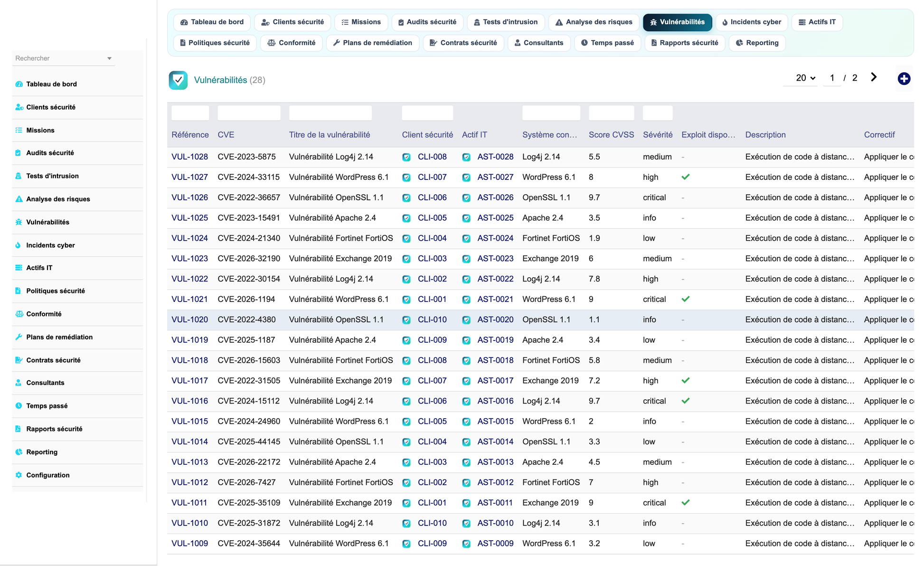Open Plans de remédiation tab
This screenshot has height=572, width=924.
click(x=373, y=43)
